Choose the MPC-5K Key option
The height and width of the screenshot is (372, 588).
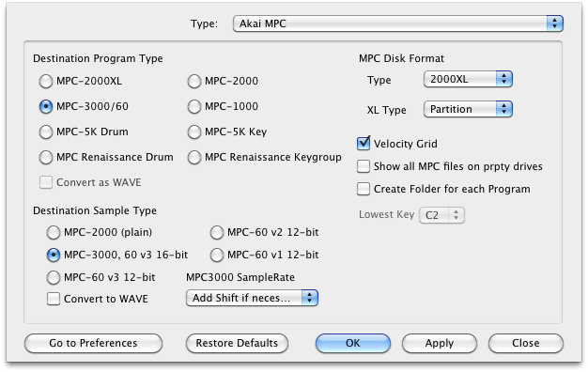click(194, 132)
